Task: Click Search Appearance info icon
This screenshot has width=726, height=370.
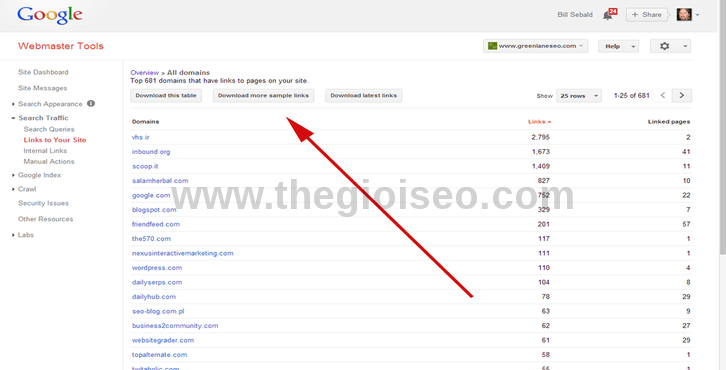Action: (91, 103)
